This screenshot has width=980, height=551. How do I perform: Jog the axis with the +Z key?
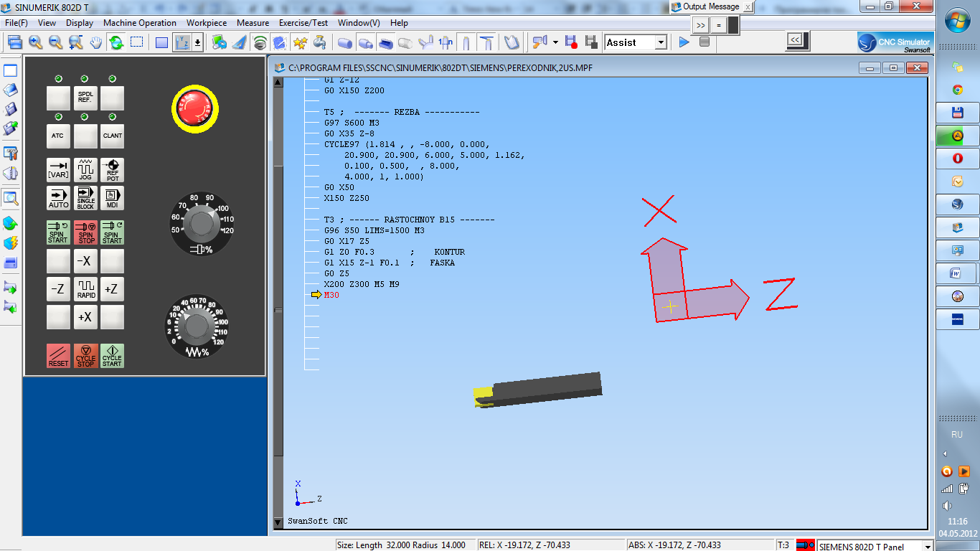coord(112,289)
